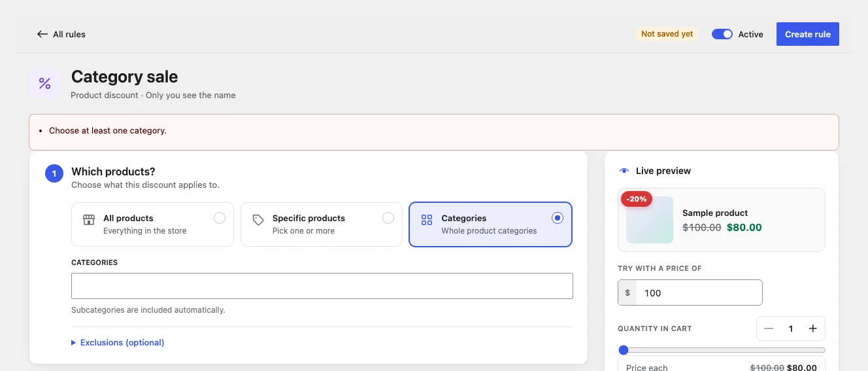The width and height of the screenshot is (868, 371).
Task: Decrease quantity in cart with minus button
Action: tap(769, 328)
